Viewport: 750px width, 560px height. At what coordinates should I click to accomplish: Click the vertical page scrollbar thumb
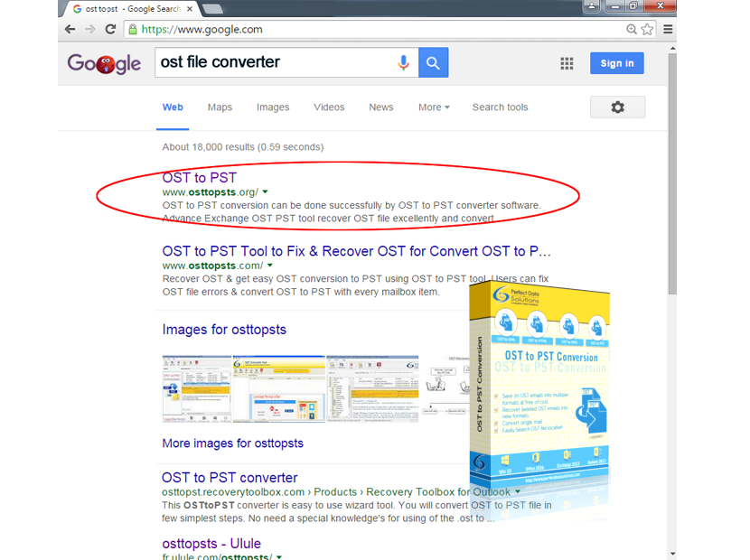click(x=672, y=173)
